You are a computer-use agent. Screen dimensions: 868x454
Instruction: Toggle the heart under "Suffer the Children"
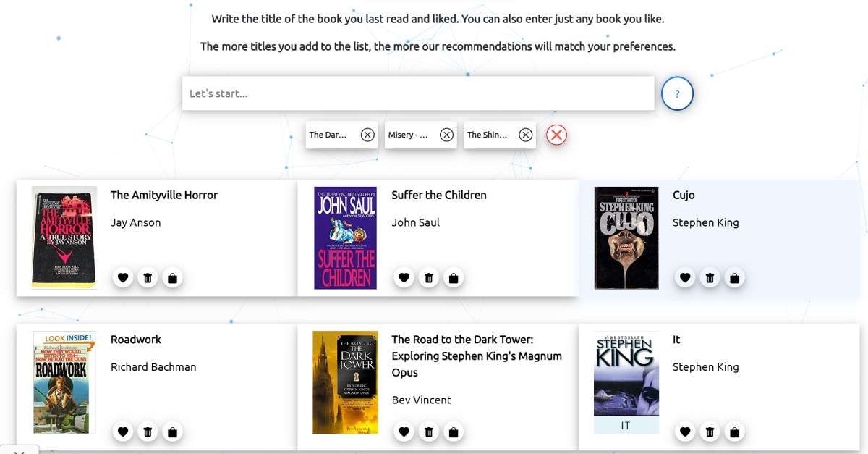(x=404, y=277)
